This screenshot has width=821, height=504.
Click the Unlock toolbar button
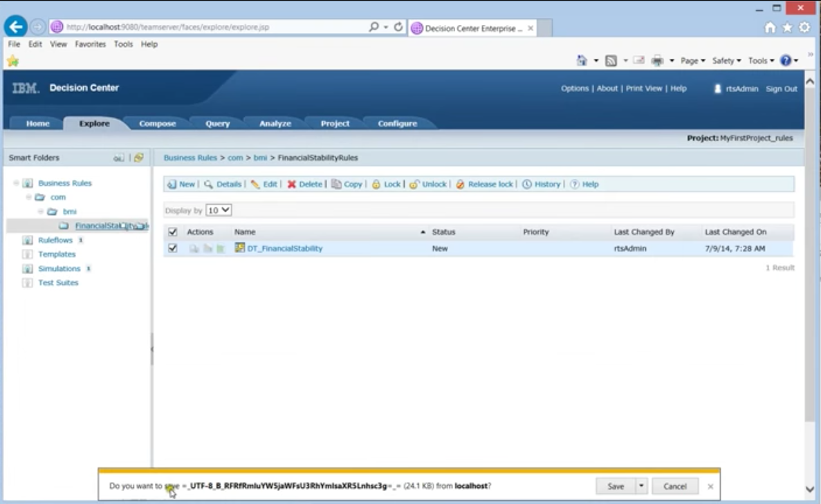(427, 184)
